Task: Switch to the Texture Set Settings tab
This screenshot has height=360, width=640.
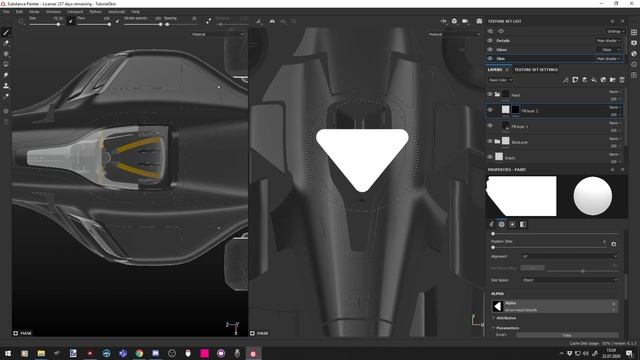Action: [536, 70]
